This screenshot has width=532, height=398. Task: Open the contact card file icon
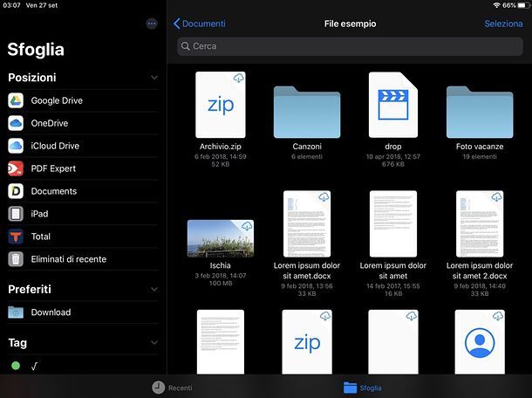(x=480, y=342)
